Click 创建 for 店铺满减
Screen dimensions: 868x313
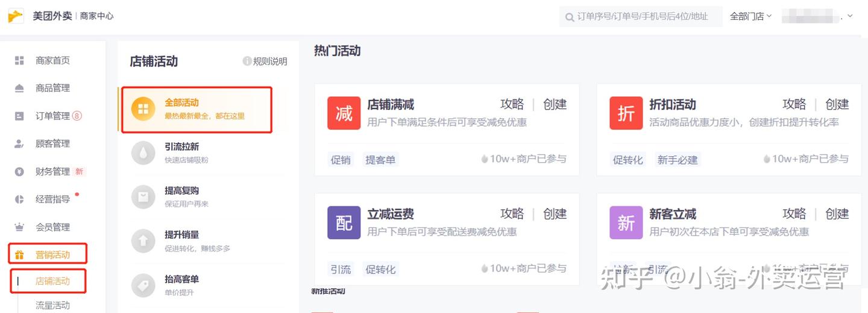555,104
